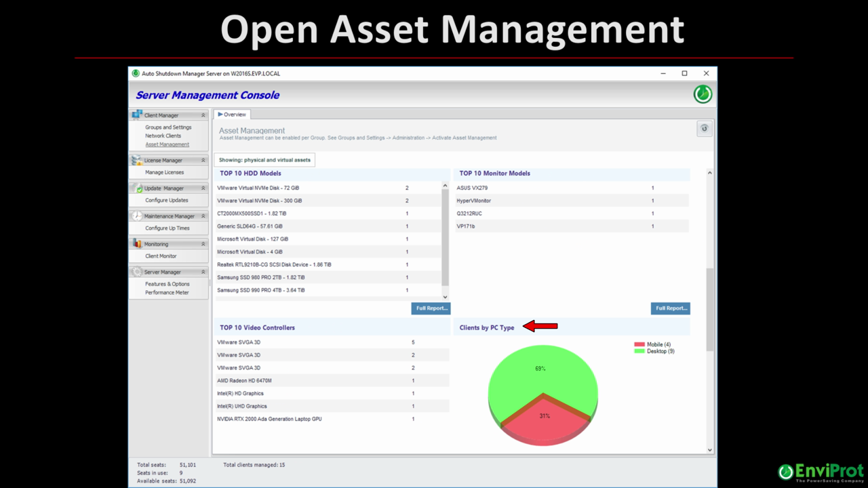Open Network Clients
This screenshot has height=488, width=868.
[x=163, y=136]
